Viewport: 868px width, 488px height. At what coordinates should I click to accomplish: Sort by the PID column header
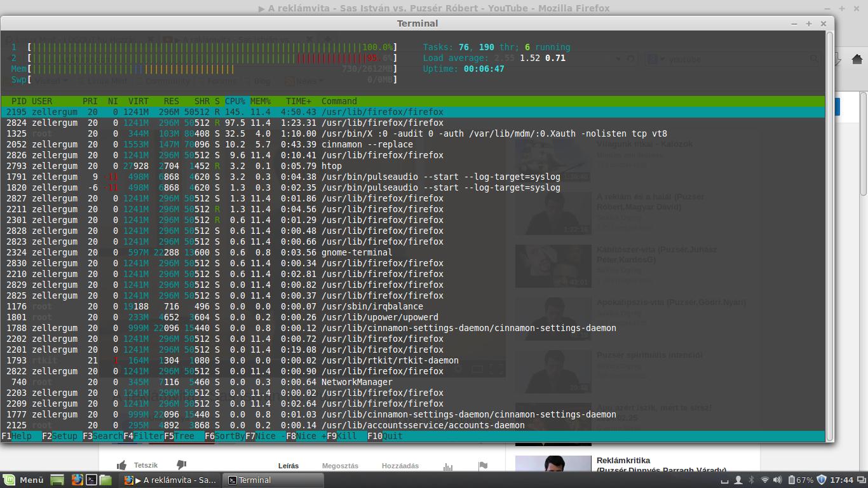19,101
